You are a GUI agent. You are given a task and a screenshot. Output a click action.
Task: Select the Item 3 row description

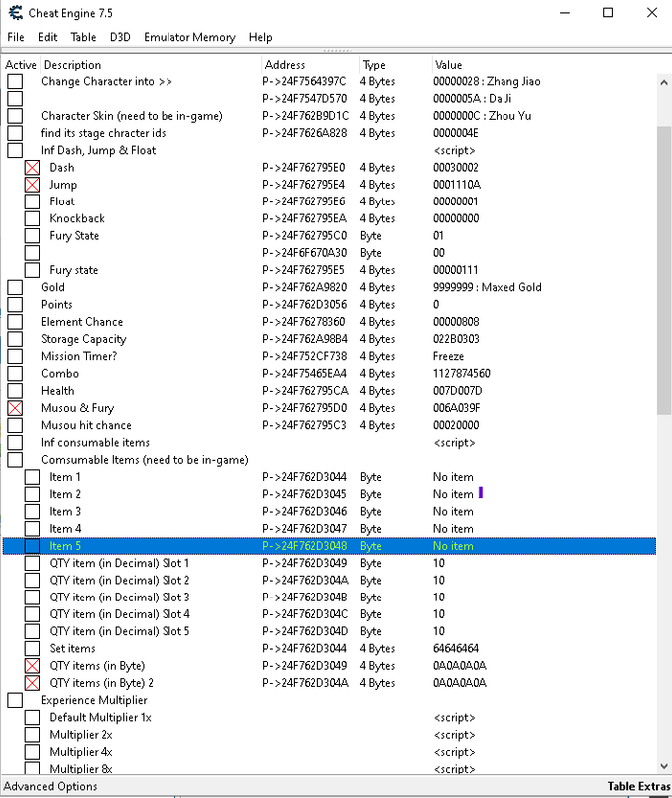coord(65,512)
